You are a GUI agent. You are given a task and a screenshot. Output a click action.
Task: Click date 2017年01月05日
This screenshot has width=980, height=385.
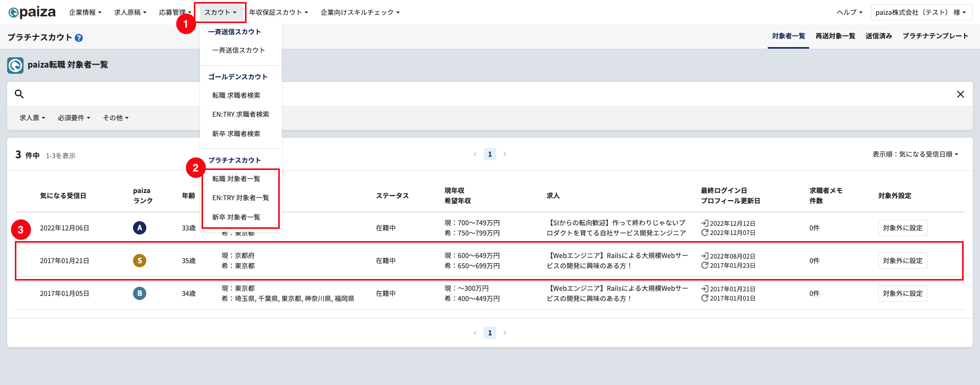tap(64, 293)
